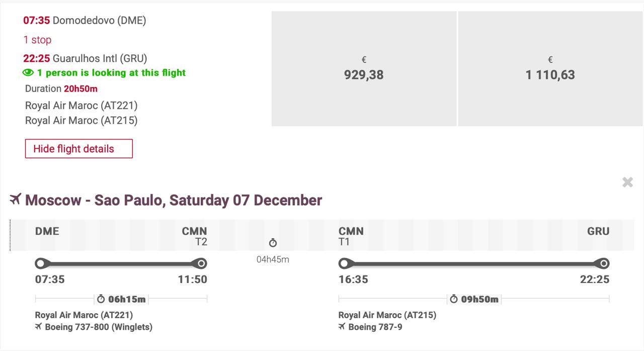Click Royal Air Maroc (AT215) segment label

click(387, 315)
